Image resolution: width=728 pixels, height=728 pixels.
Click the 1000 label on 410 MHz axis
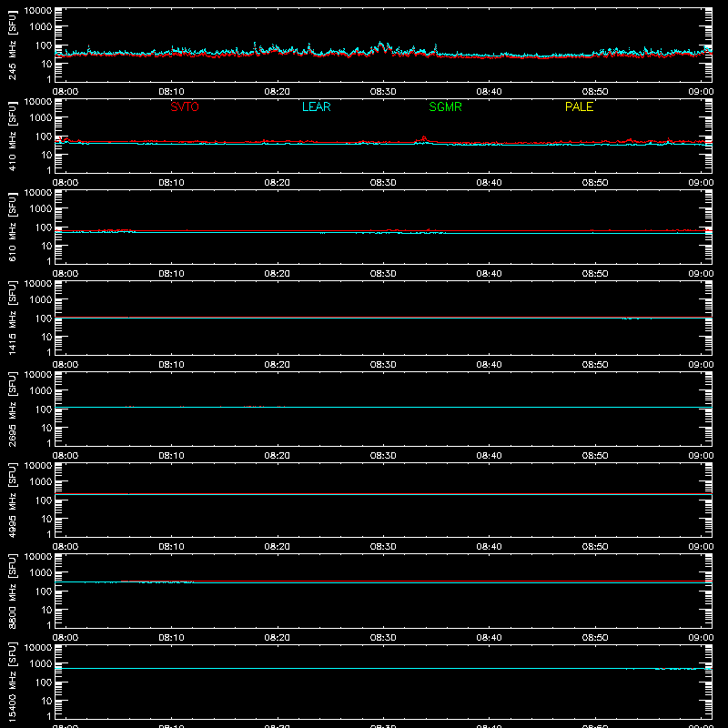tap(41, 117)
